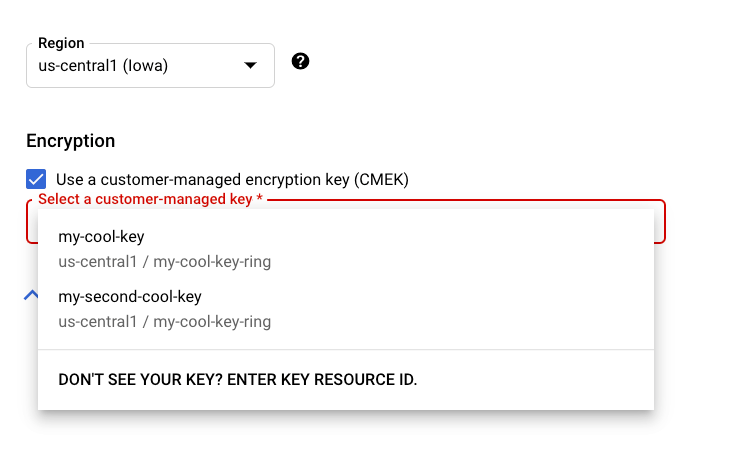
Task: Click the 'Encryption' section heading
Action: tap(70, 141)
